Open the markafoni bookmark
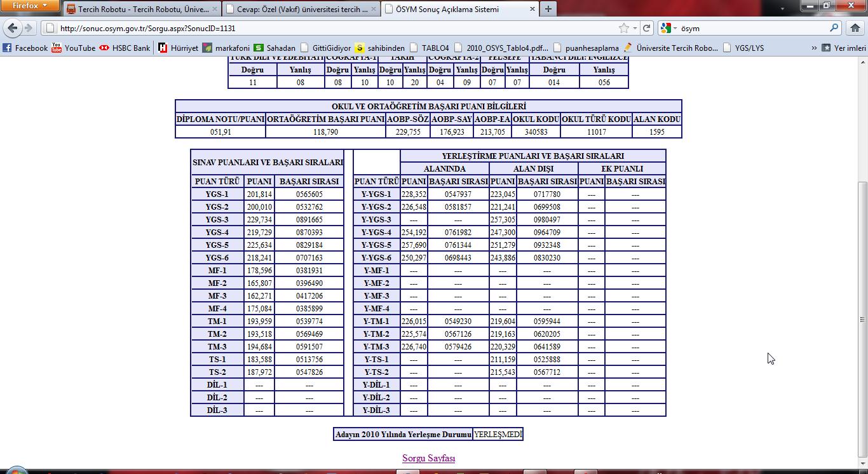 tap(226, 48)
